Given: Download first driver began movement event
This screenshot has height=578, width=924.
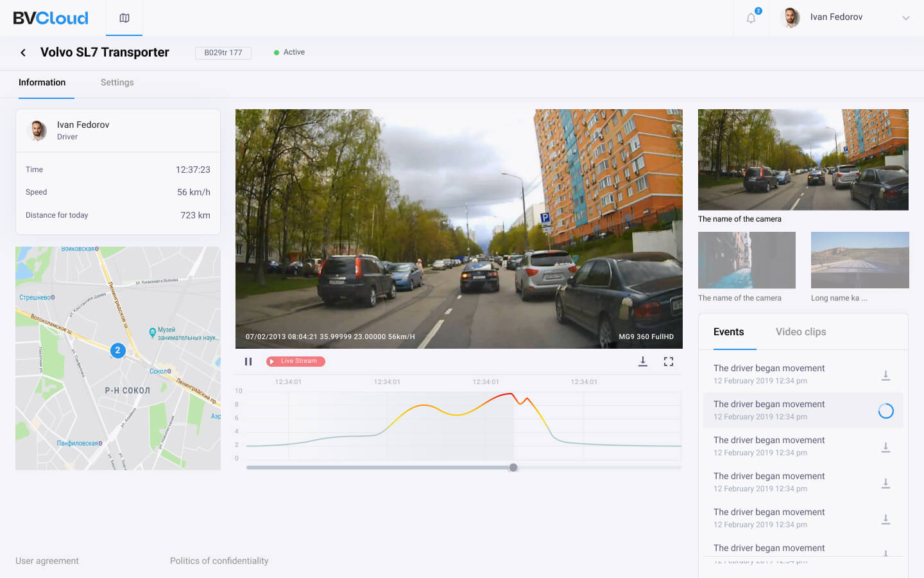Looking at the screenshot, I should [x=886, y=375].
